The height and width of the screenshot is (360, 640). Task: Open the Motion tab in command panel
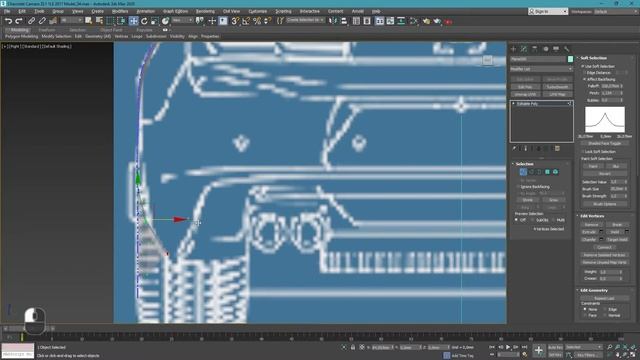pyautogui.click(x=546, y=49)
